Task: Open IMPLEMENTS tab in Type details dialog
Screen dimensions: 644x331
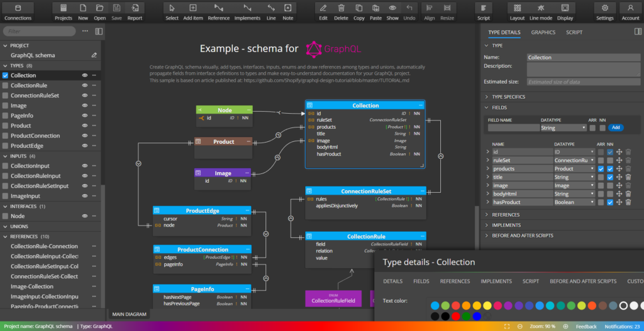Action: 496,281
